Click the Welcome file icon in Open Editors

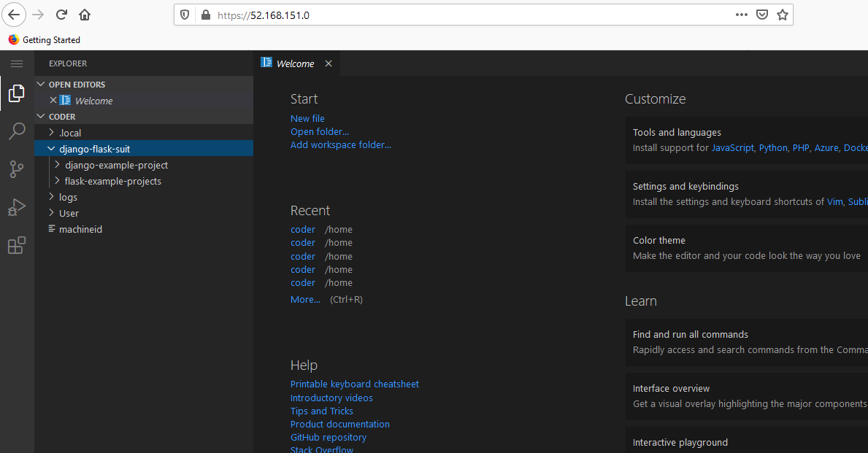pyautogui.click(x=65, y=100)
